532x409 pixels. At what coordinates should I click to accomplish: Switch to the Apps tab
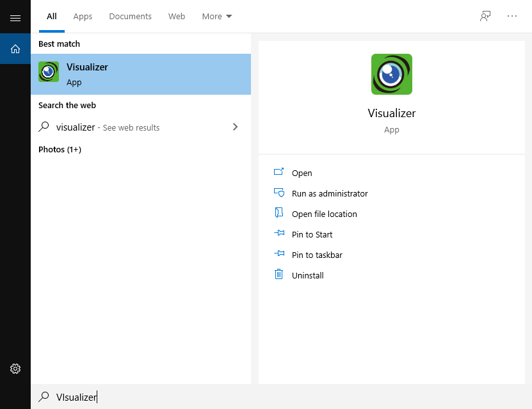pyautogui.click(x=83, y=17)
